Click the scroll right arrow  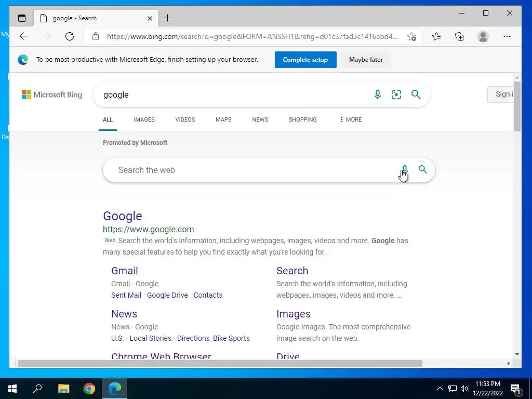point(508,363)
